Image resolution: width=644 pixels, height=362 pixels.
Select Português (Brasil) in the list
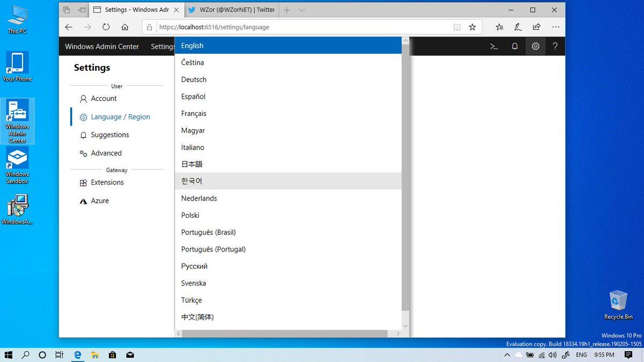(288, 232)
